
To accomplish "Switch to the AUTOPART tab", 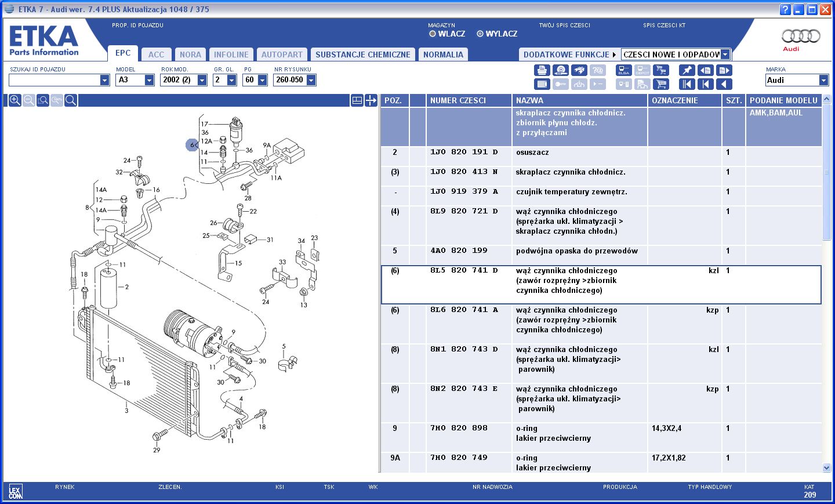I will (x=282, y=55).
